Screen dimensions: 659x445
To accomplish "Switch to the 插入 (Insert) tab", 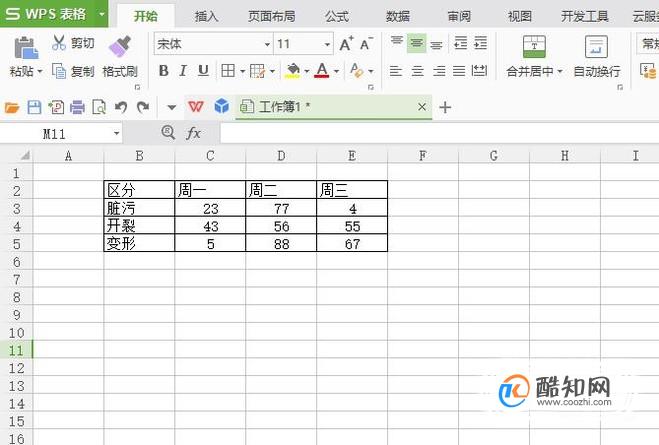I will coord(206,16).
